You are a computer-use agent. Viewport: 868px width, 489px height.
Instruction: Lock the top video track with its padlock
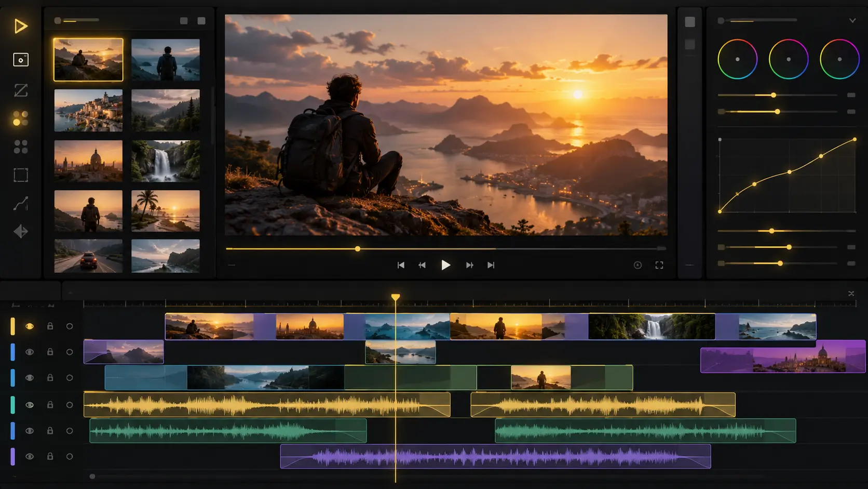[x=50, y=326]
